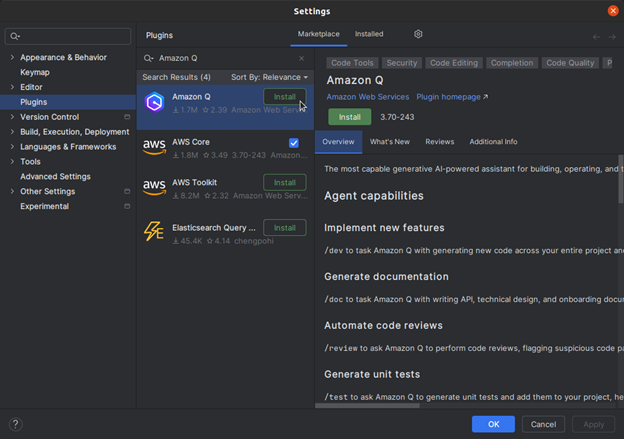The height and width of the screenshot is (439, 624).
Task: Select the Overview tab
Action: tap(338, 142)
